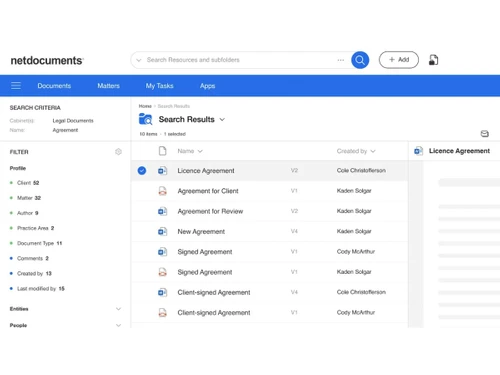Filter by Client 52
The height and width of the screenshot is (375, 500).
coord(28,183)
